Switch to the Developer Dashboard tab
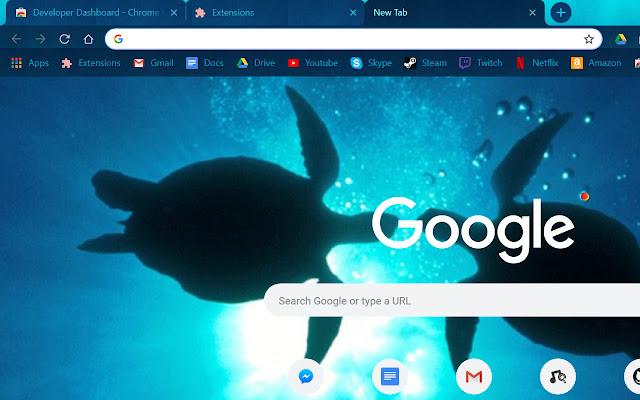This screenshot has width=640, height=400. coord(94,13)
